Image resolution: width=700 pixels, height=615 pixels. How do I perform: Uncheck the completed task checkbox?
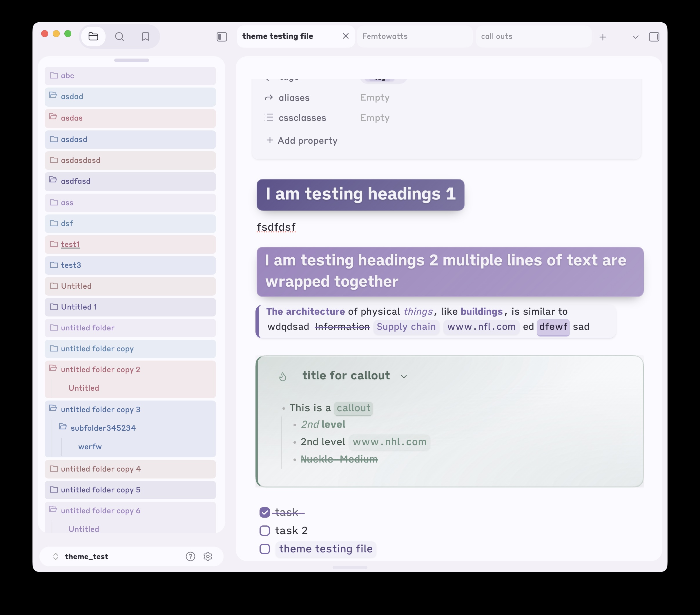click(x=265, y=512)
